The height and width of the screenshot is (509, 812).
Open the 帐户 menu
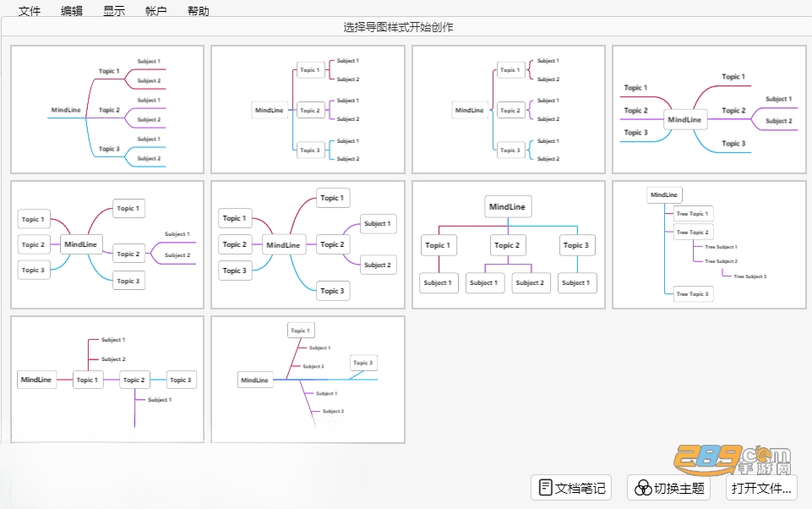pos(155,11)
